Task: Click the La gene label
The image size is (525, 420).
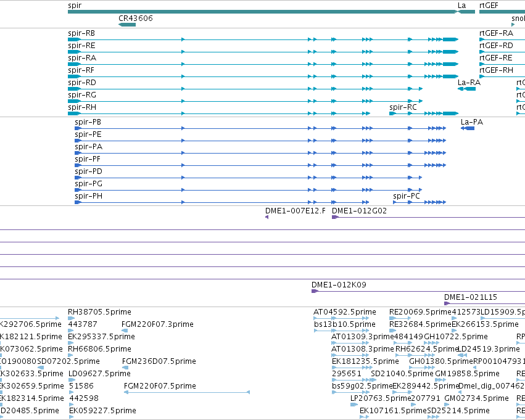Action: pyautogui.click(x=461, y=6)
